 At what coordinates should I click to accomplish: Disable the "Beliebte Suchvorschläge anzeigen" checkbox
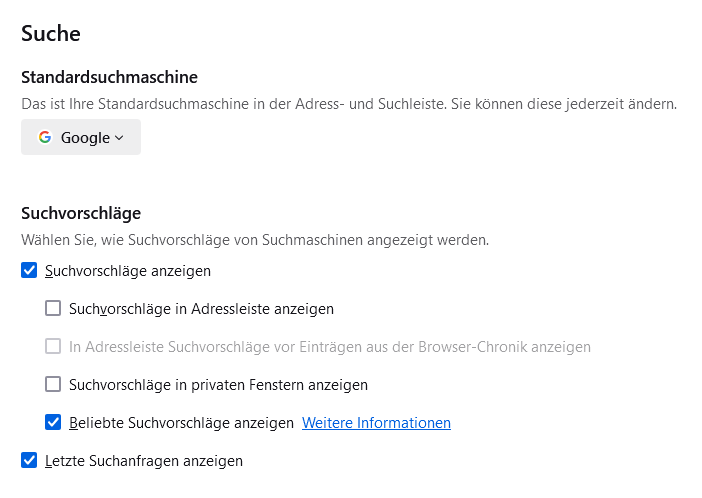point(53,423)
